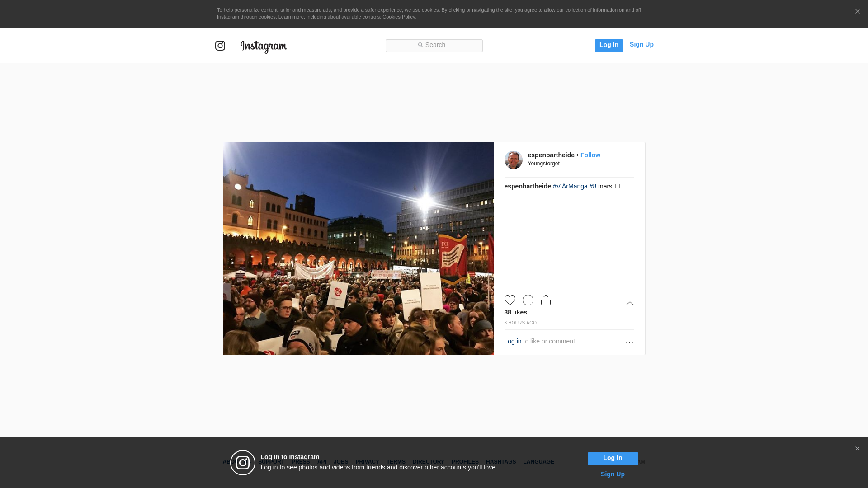The height and width of the screenshot is (488, 868).
Task: View the 38 likes list
Action: [x=515, y=312]
